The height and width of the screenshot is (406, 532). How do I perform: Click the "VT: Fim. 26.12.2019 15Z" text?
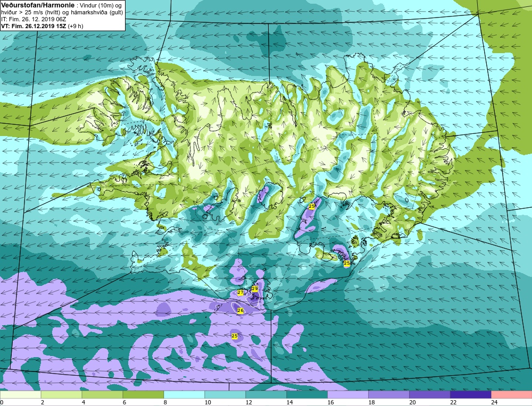pyautogui.click(x=34, y=26)
